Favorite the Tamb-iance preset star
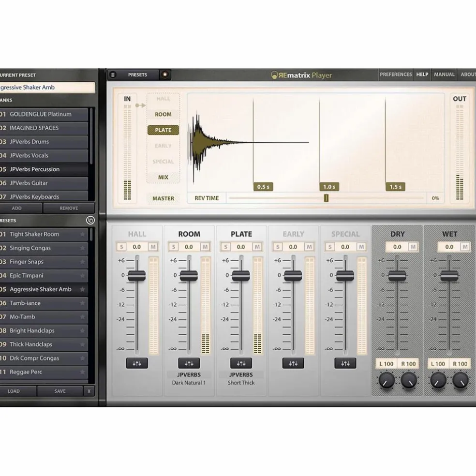 click(82, 303)
